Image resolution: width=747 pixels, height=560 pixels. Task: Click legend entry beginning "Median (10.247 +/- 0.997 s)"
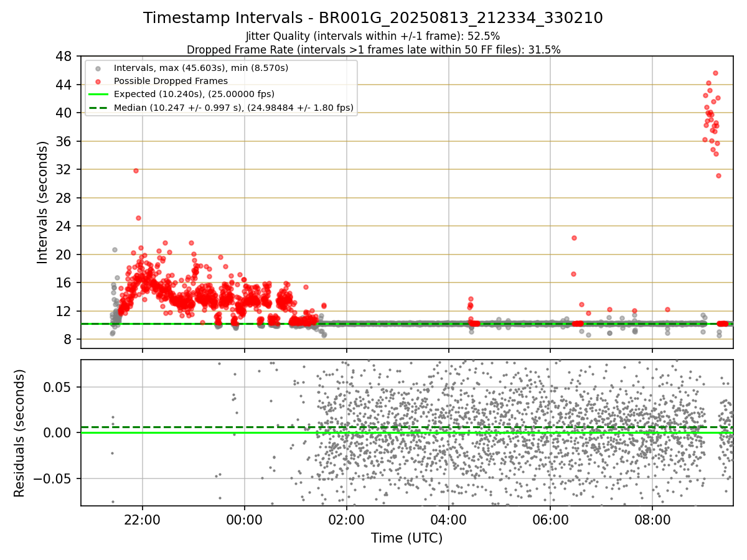click(233, 108)
